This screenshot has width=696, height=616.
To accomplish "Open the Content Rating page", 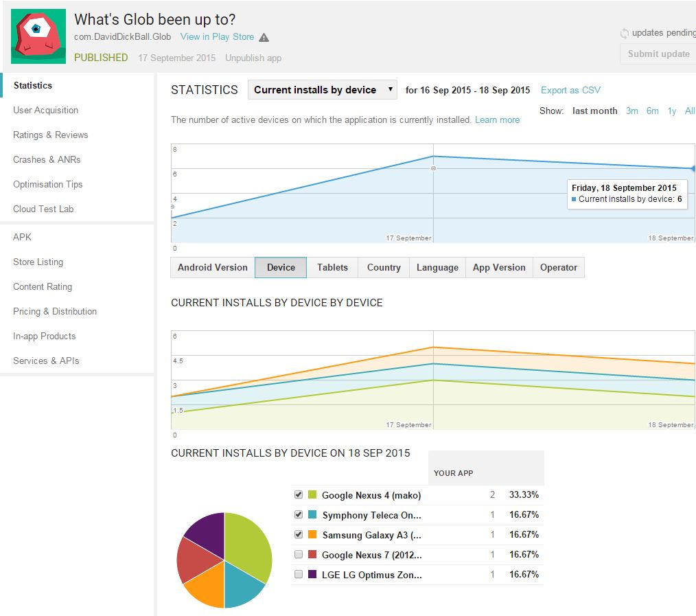I will (43, 286).
